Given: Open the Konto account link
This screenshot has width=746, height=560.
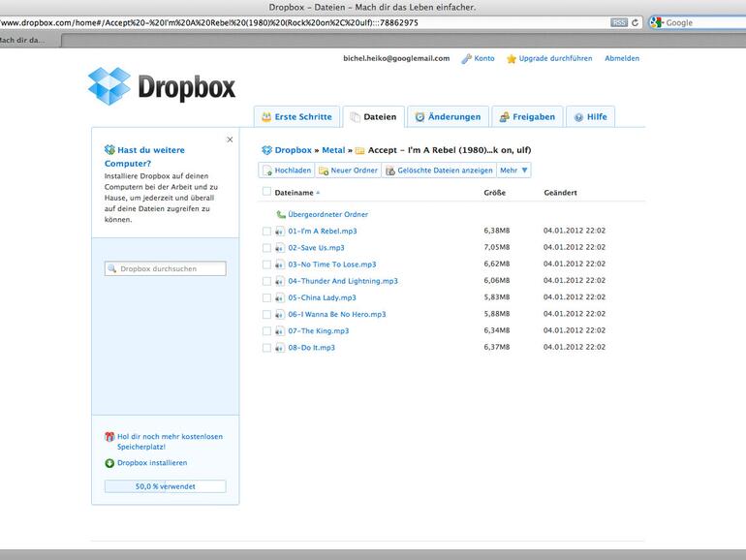Looking at the screenshot, I should [484, 58].
